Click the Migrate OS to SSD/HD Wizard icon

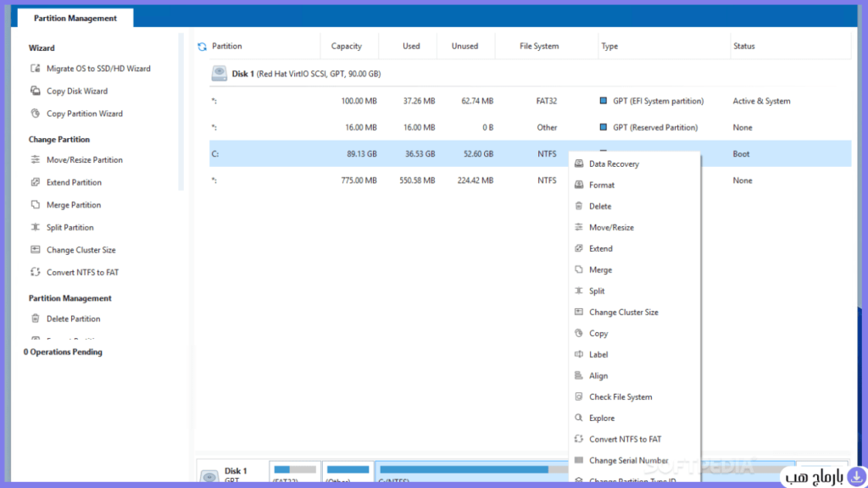pyautogui.click(x=36, y=69)
